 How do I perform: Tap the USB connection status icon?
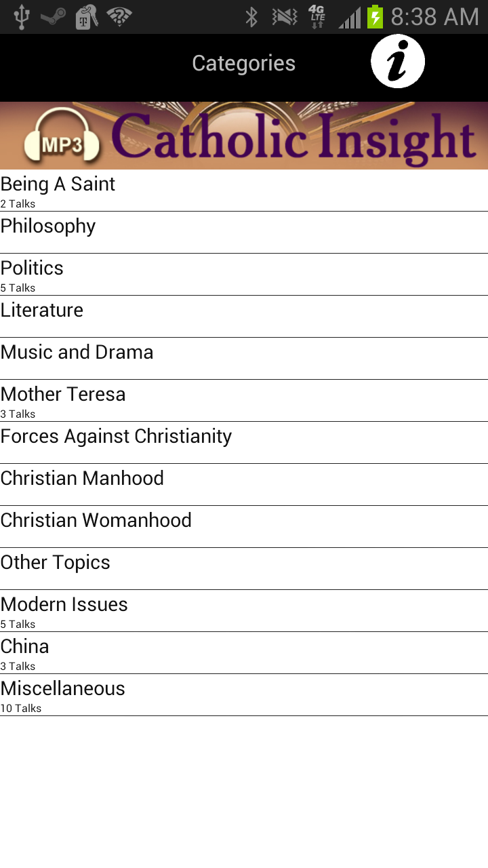22,17
